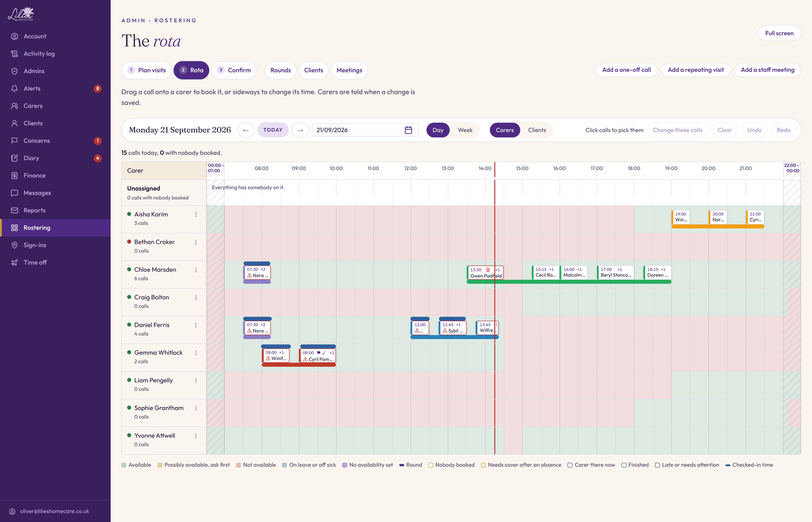
Task: Open the Account sidebar item
Action: tap(55, 36)
